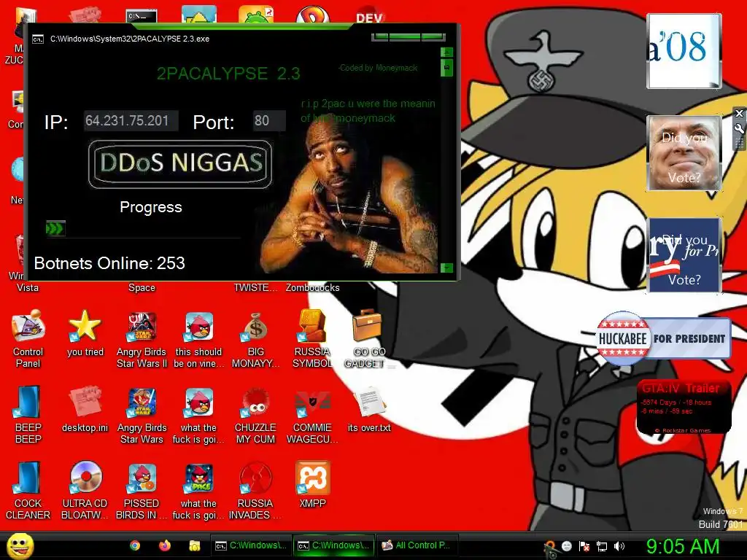Click the network tray icon

click(x=602, y=546)
